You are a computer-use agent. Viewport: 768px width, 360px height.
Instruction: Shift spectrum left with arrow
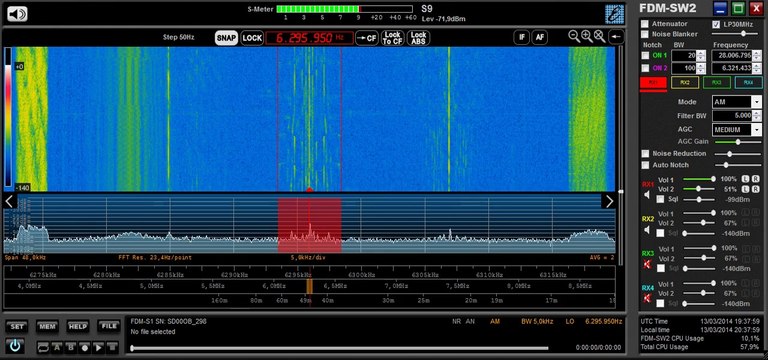pos(9,201)
